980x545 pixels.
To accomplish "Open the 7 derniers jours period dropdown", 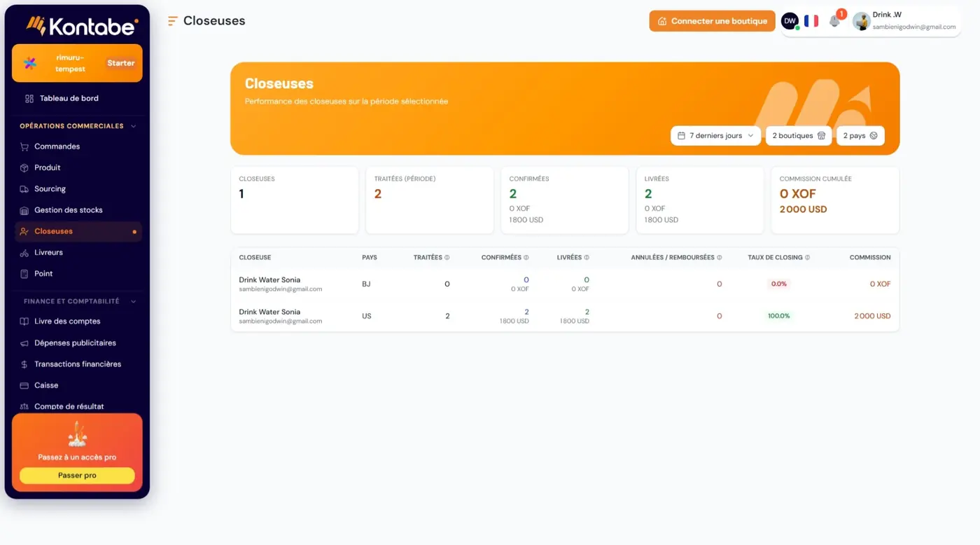I will click(715, 136).
